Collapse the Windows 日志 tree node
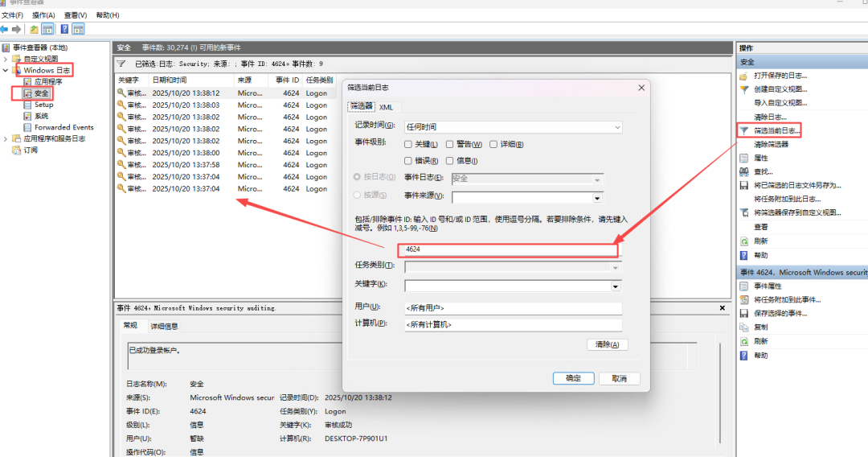The width and height of the screenshot is (868, 457). point(6,70)
